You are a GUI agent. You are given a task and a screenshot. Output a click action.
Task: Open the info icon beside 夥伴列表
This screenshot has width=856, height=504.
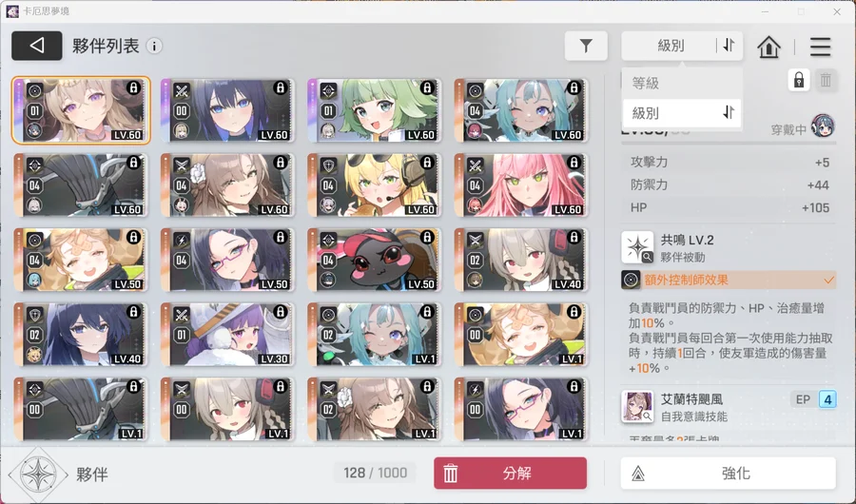tap(154, 47)
